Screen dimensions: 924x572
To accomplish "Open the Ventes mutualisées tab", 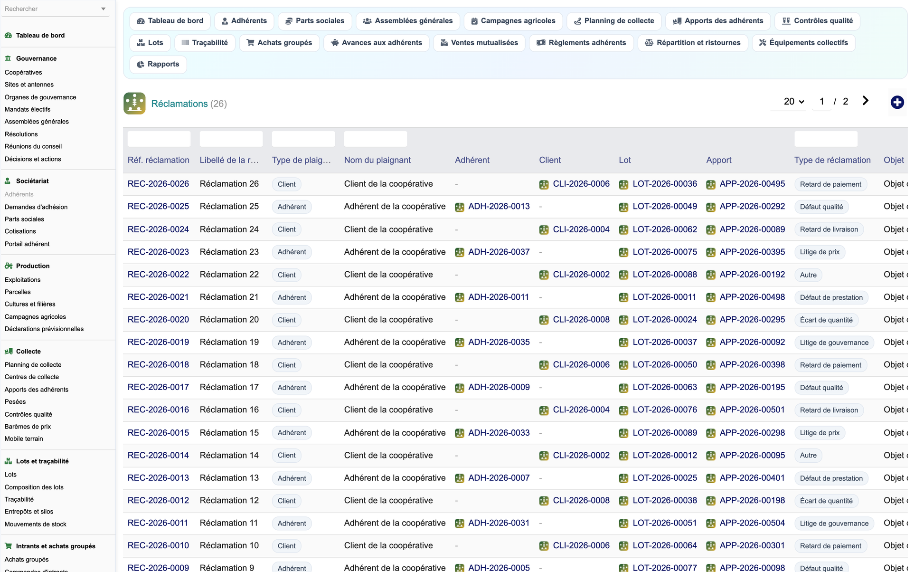I will (479, 43).
